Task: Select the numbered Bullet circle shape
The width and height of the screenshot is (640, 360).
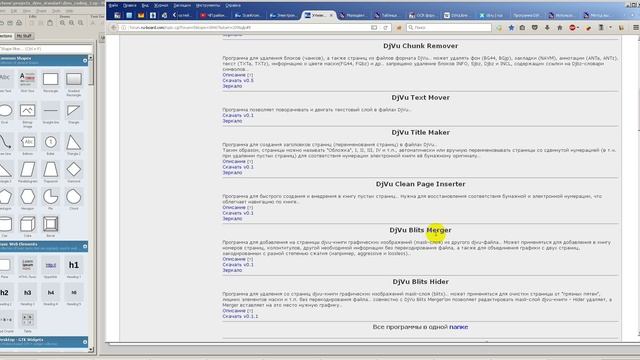Action: 51,142
